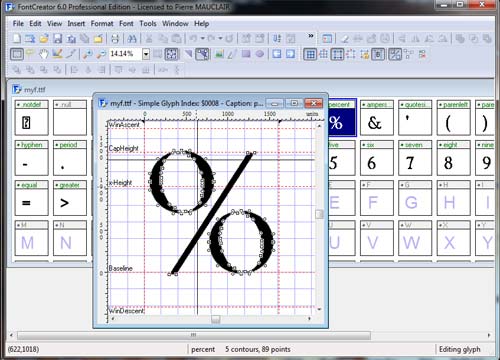Click the add rectangle contour icon

pyautogui.click(x=246, y=54)
